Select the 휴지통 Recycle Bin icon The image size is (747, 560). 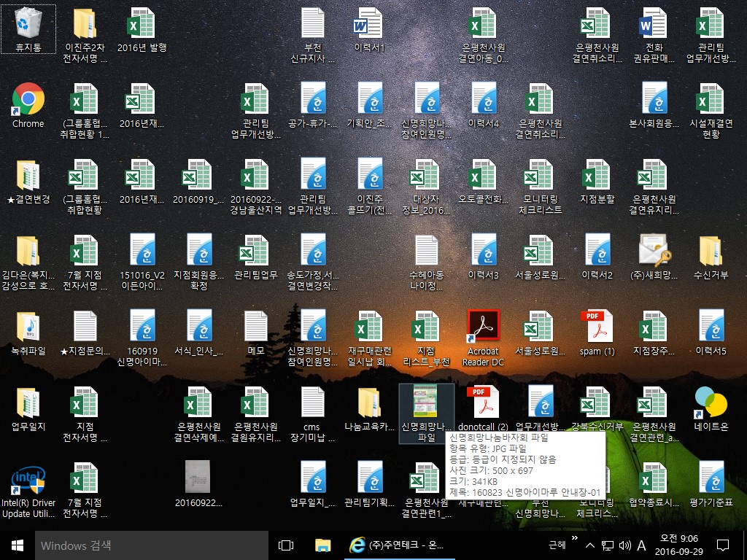(x=28, y=28)
